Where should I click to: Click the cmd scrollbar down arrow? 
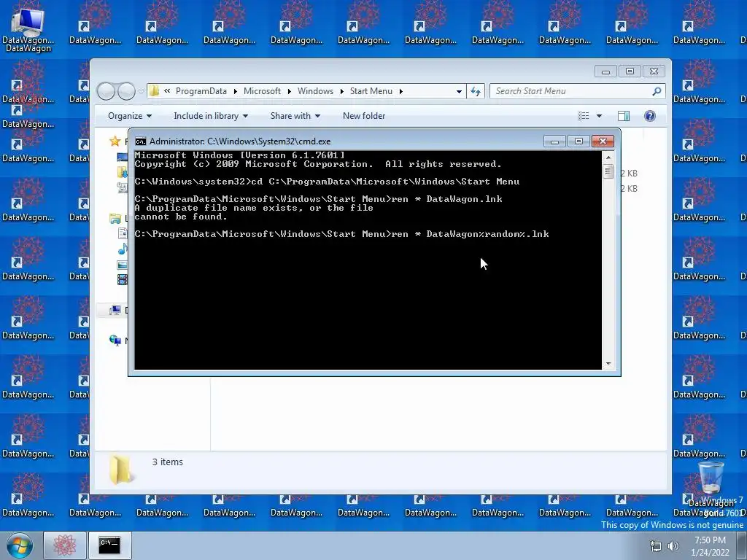click(608, 364)
